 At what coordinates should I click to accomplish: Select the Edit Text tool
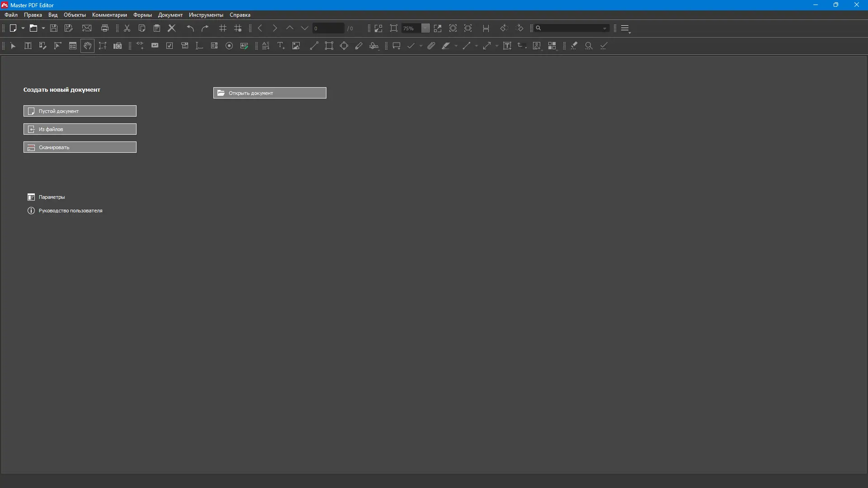(x=28, y=46)
